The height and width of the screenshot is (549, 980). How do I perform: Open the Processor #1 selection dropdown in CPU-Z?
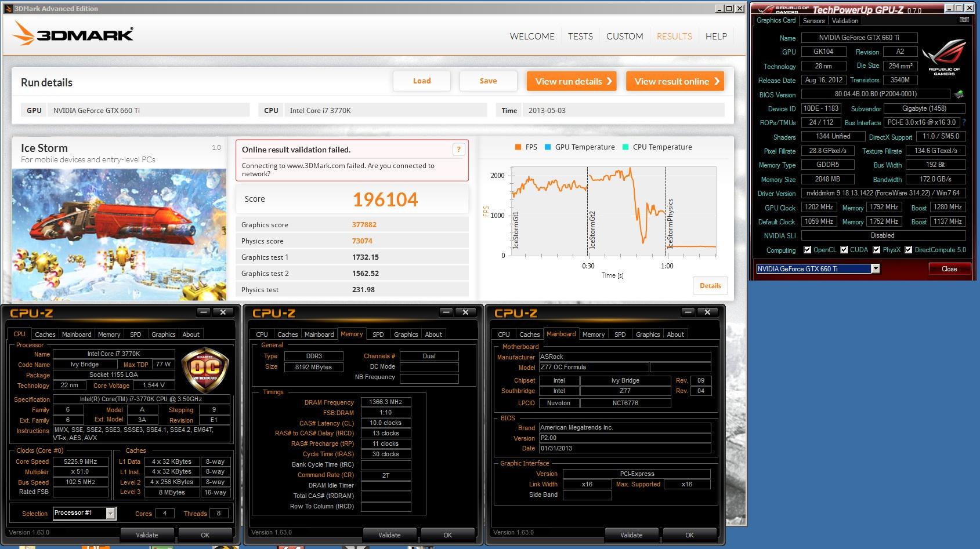pyautogui.click(x=111, y=513)
